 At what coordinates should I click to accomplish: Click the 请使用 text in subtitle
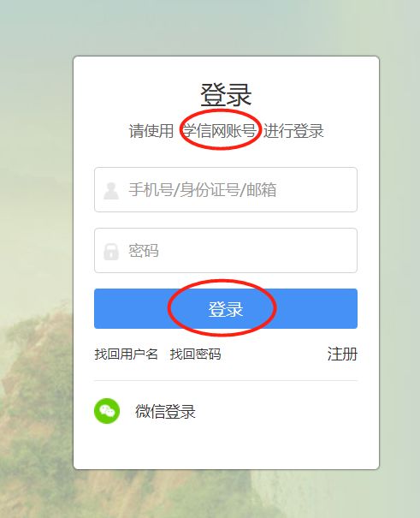coord(151,131)
